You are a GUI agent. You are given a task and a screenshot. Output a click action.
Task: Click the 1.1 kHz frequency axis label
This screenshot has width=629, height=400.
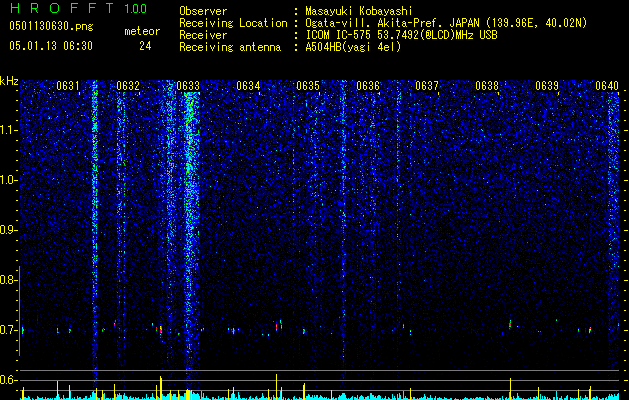coord(8,130)
